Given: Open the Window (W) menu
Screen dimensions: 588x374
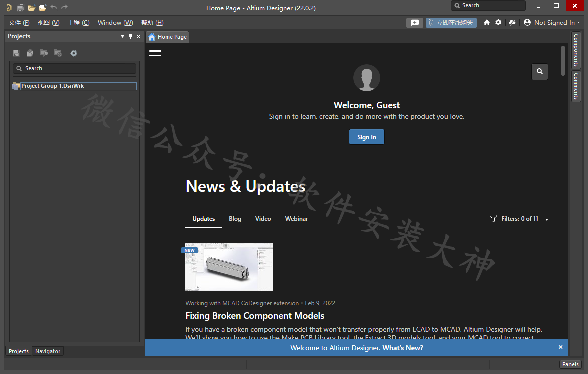Looking at the screenshot, I should click(x=115, y=23).
